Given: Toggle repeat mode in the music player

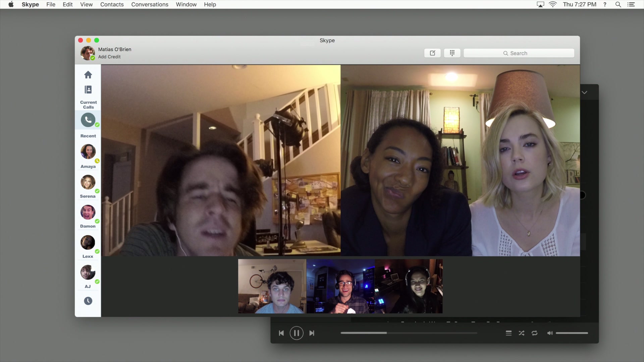Looking at the screenshot, I should click(534, 333).
